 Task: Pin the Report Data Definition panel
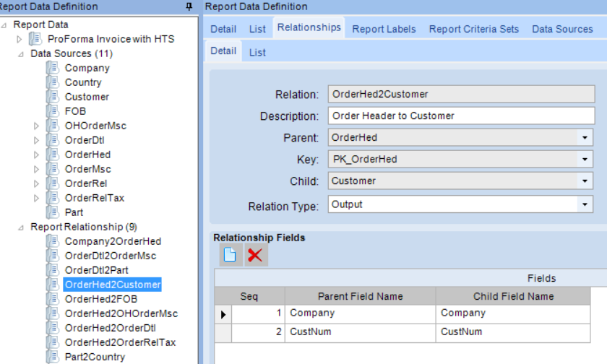coord(189,6)
